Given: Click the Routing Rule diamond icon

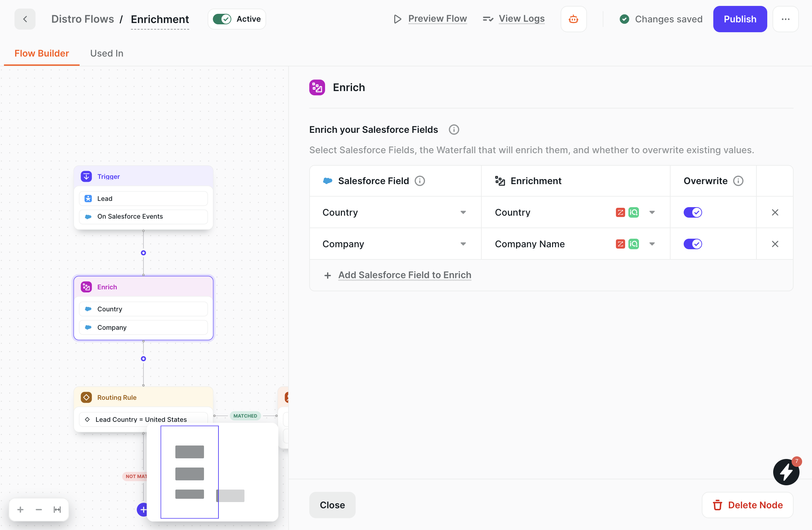Looking at the screenshot, I should [x=86, y=397].
